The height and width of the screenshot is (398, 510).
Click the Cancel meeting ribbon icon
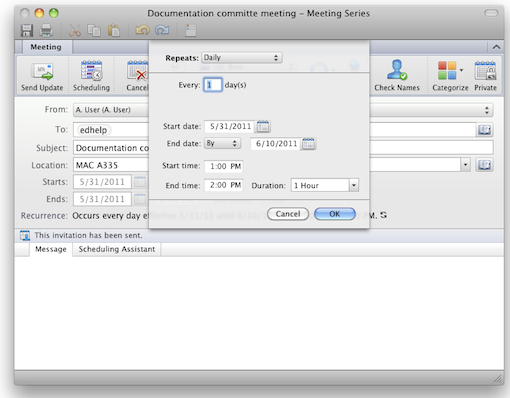click(137, 76)
